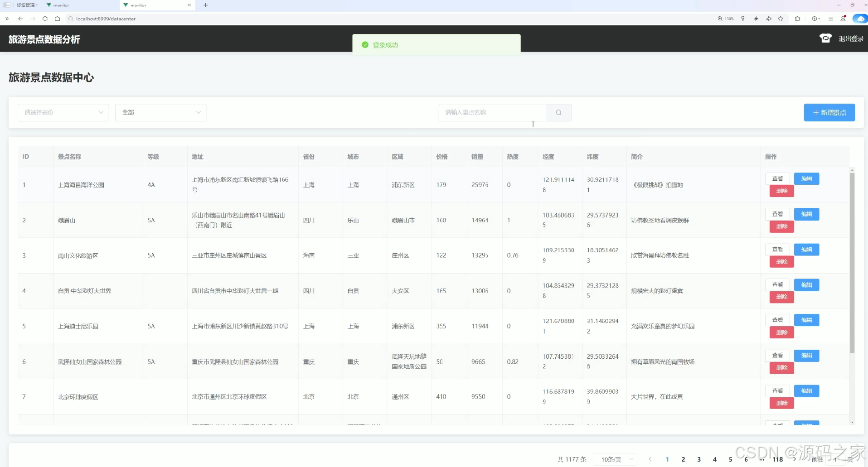Click the history clock icon

pyautogui.click(x=815, y=19)
